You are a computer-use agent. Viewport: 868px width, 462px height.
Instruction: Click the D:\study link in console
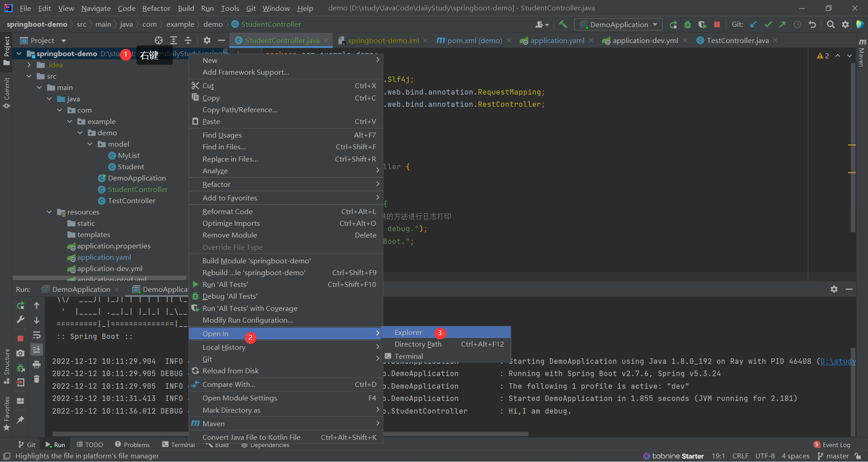pyautogui.click(x=838, y=361)
